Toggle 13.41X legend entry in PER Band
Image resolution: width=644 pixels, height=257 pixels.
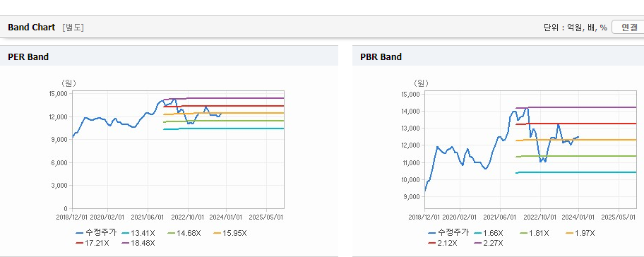point(138,233)
